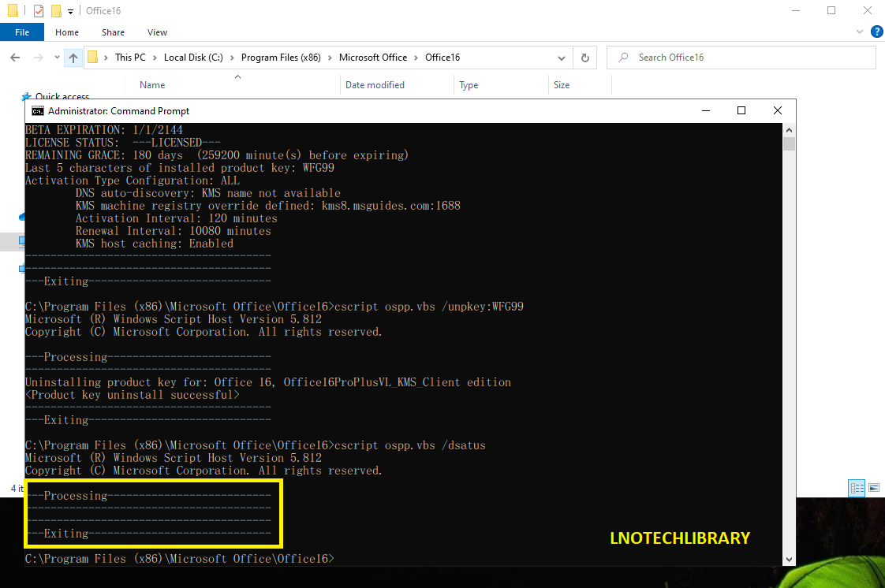Click the 'cscript ospp.vbs /unpkey:WFG99' command
This screenshot has height=588, width=885.
pyautogui.click(x=429, y=307)
